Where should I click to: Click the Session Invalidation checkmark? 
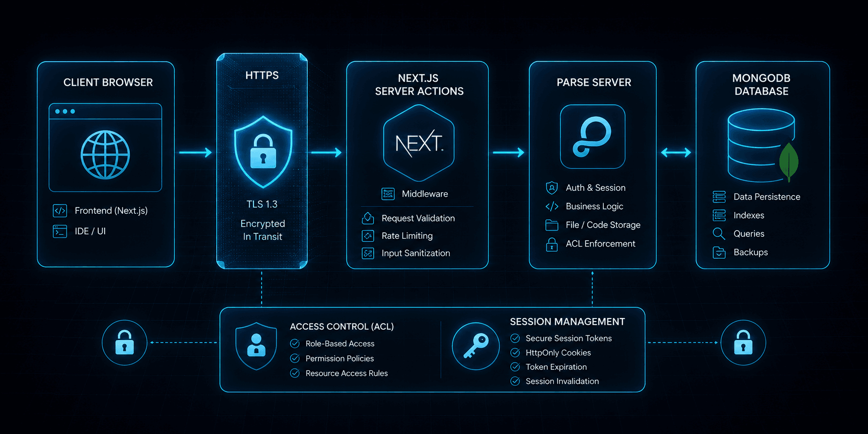[515, 381]
